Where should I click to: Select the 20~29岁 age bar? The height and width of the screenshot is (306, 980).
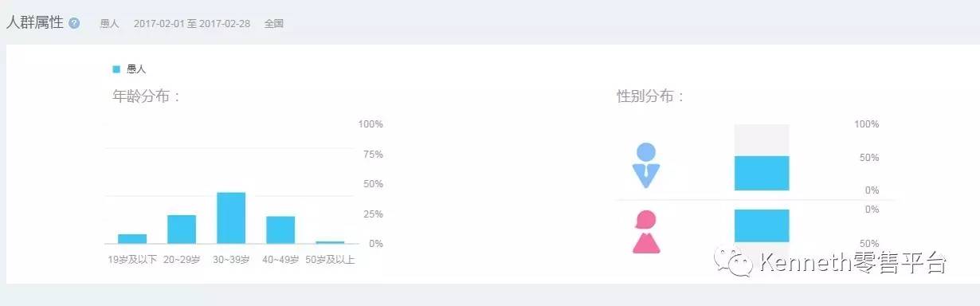182,229
